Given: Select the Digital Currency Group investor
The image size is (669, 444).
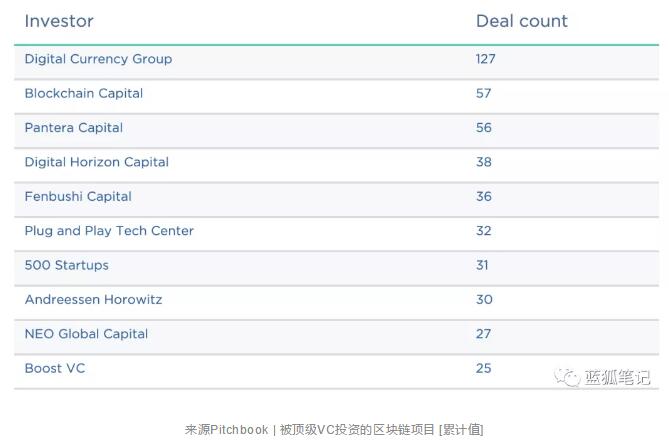Looking at the screenshot, I should point(98,59).
